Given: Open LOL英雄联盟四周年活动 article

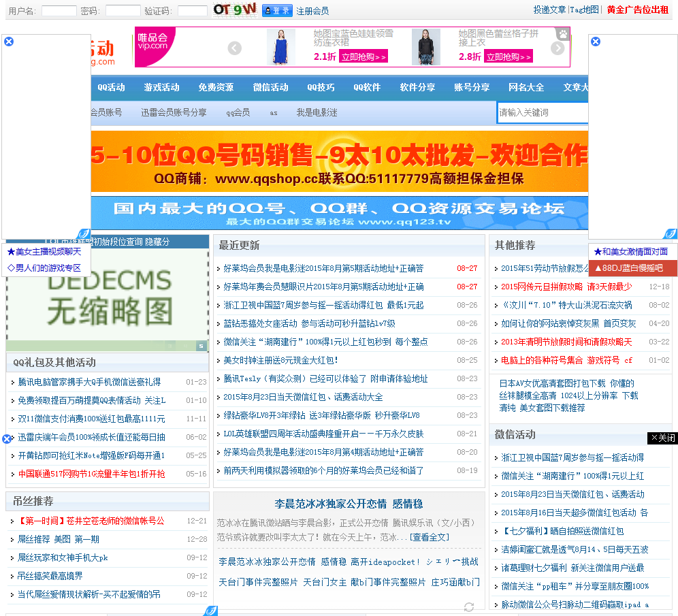Looking at the screenshot, I should [x=323, y=434].
